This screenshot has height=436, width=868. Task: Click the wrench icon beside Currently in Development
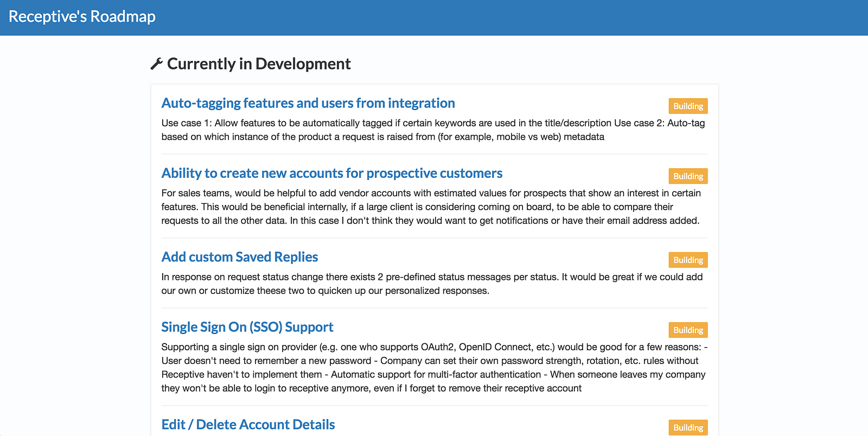coord(157,64)
